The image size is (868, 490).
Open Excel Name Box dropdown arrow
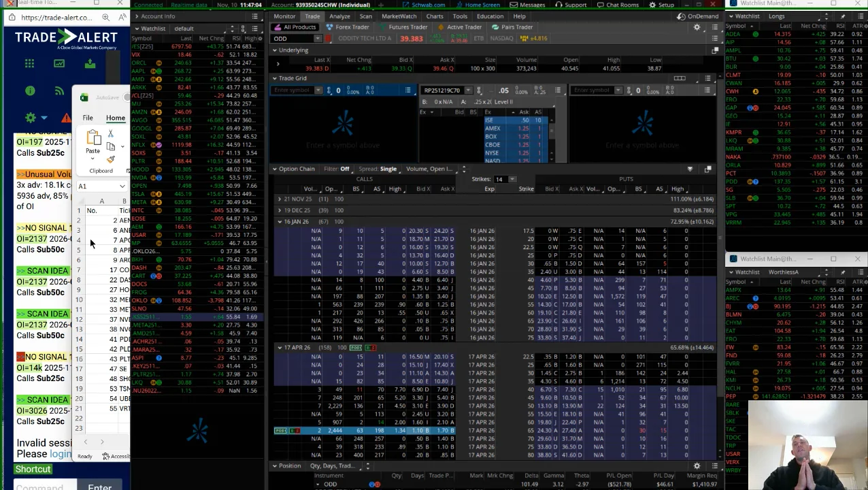click(x=122, y=186)
